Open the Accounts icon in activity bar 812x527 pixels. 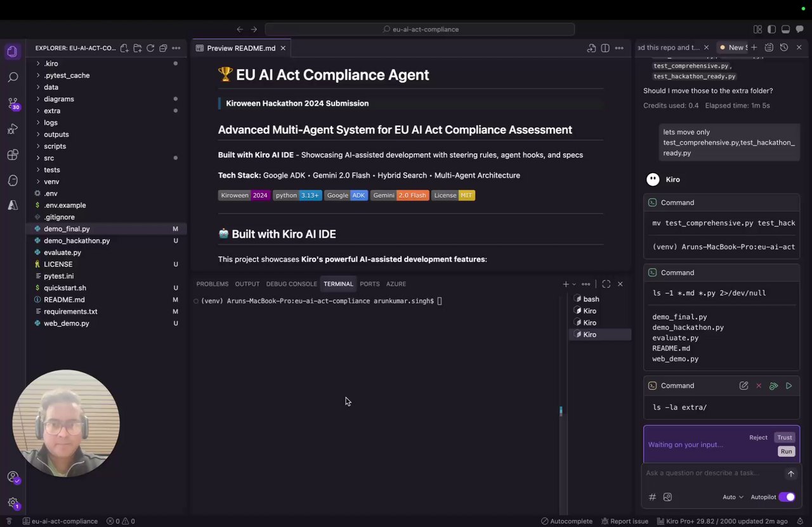13,477
